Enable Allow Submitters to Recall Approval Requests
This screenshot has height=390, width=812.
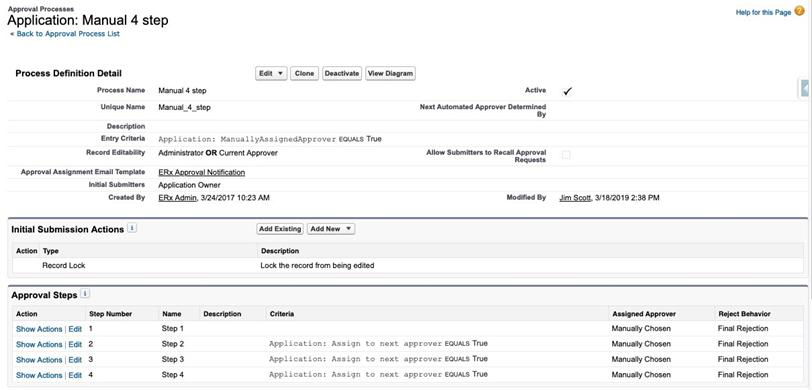(566, 154)
